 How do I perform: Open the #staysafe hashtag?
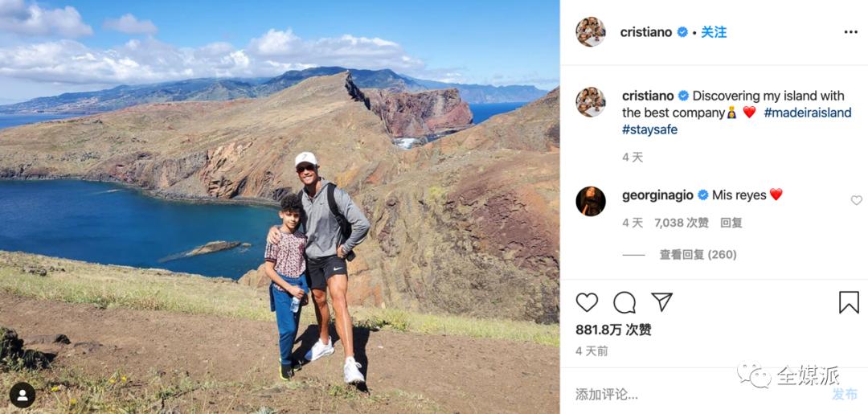click(x=650, y=130)
